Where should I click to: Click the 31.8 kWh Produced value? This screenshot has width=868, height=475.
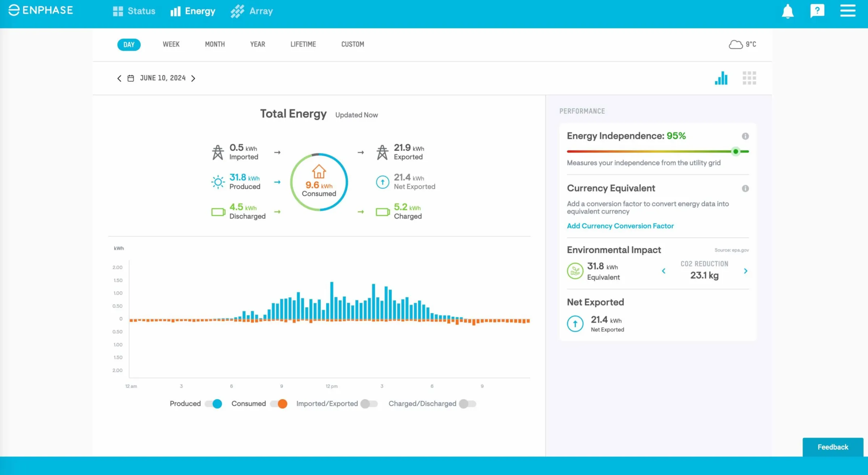(244, 178)
